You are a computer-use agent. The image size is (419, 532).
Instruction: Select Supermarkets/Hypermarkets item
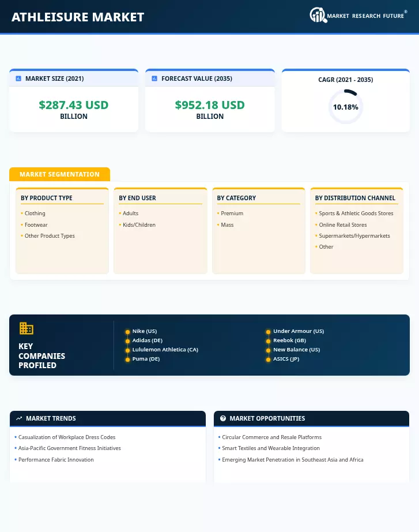(x=354, y=236)
